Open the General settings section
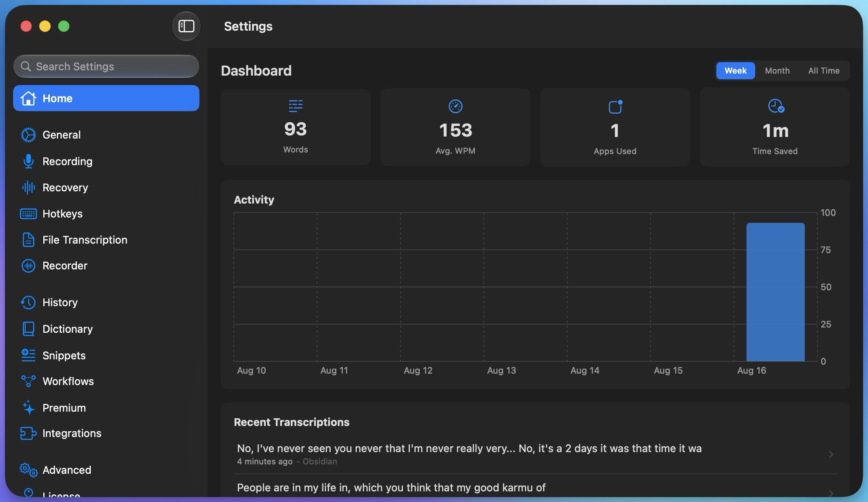 tap(106, 135)
